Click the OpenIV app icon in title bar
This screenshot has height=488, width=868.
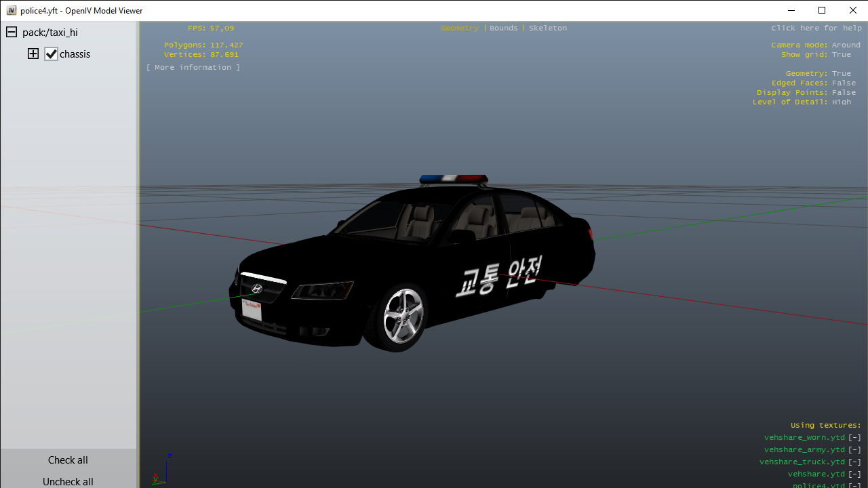(x=12, y=11)
